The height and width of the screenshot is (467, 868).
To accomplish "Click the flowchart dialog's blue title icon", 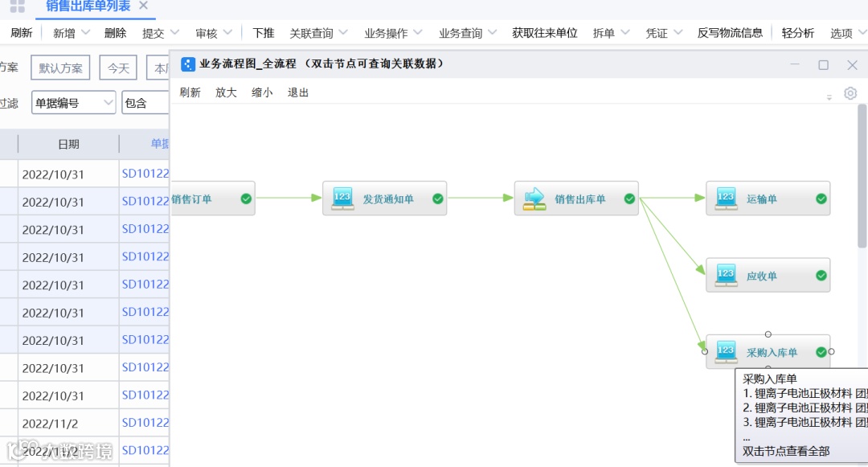I will tap(188, 64).
